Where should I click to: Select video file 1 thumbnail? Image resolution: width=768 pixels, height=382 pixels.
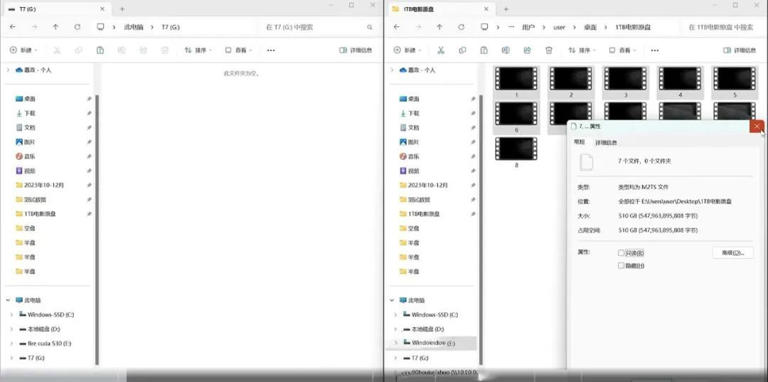pos(516,78)
